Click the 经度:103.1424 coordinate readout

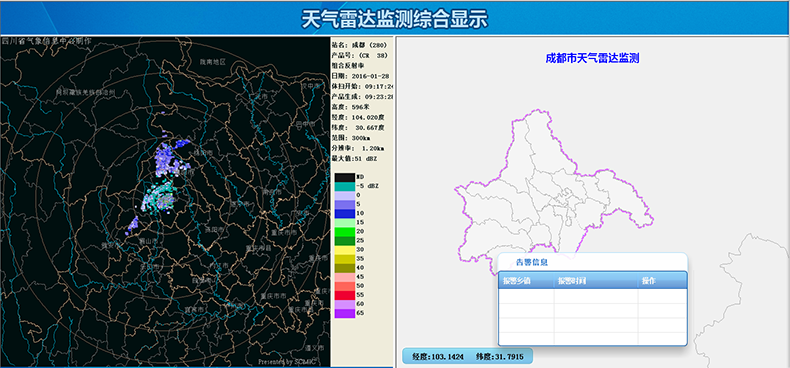(437, 357)
